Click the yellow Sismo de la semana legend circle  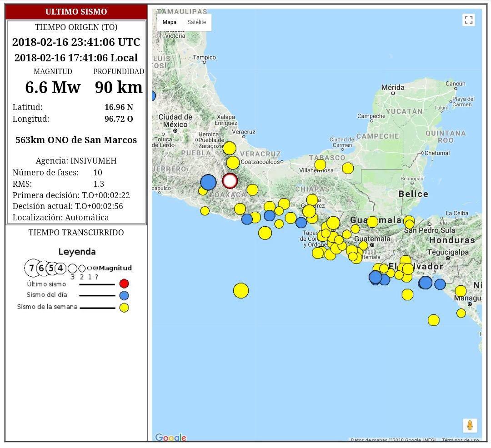point(124,308)
